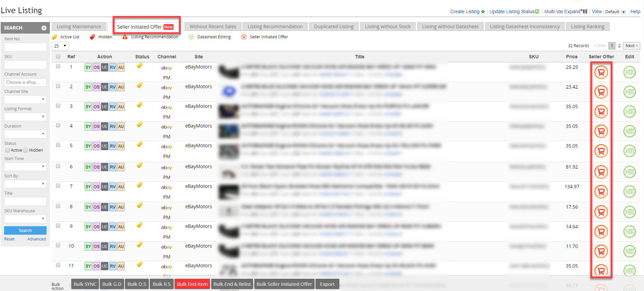This screenshot has width=644, height=291.
Task: Click the Export button
Action: (327, 284)
